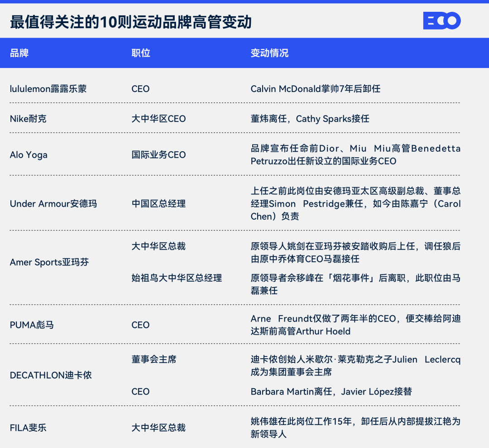Click the Nike耐克 brand name
This screenshot has height=448, width=489.
28,119
